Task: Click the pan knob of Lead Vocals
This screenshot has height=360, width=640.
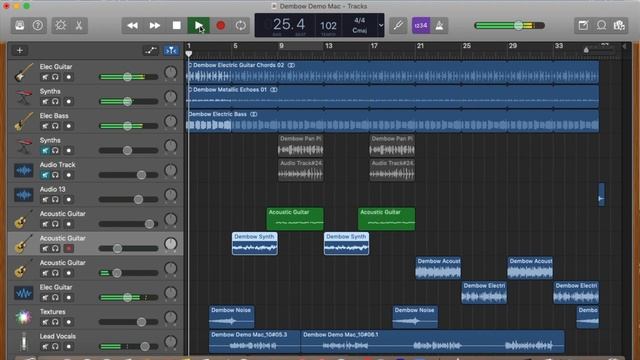Action: (x=171, y=342)
